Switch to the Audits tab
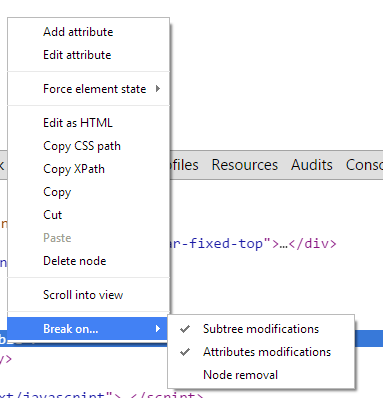Viewport: 383px width, 398px height. coord(312,165)
